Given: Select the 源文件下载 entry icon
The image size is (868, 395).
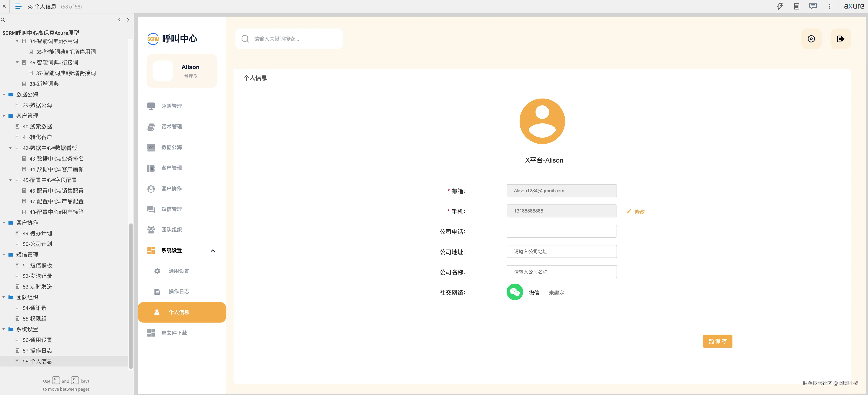Looking at the screenshot, I should pyautogui.click(x=151, y=333).
